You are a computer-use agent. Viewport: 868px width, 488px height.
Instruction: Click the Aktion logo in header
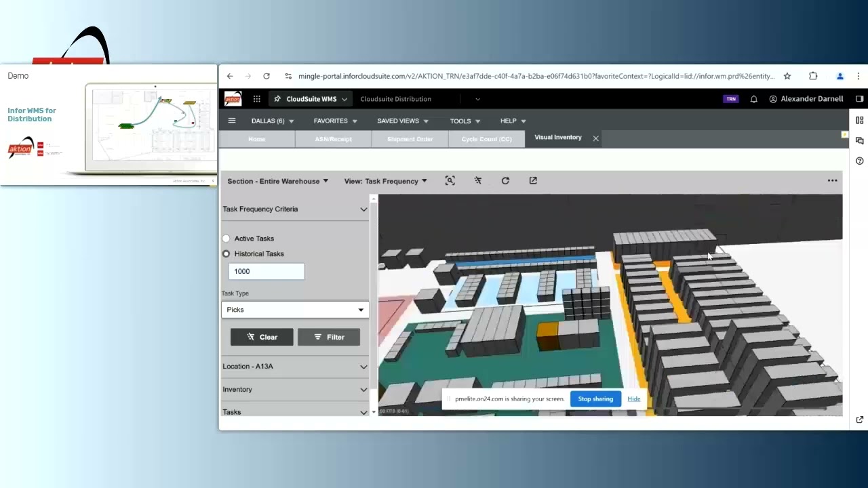pyautogui.click(x=233, y=99)
